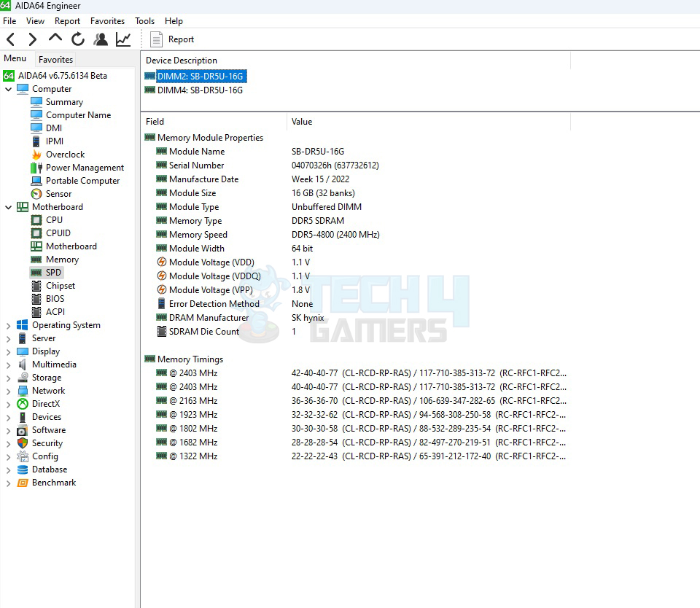Go up one level with Up arrow

(x=55, y=39)
